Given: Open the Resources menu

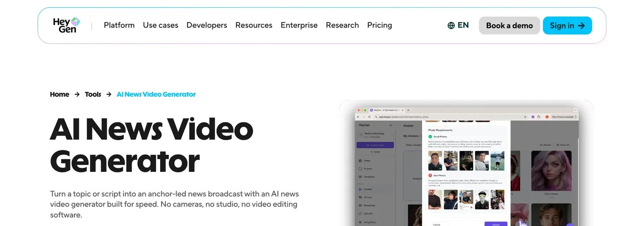Looking at the screenshot, I should tap(254, 25).
